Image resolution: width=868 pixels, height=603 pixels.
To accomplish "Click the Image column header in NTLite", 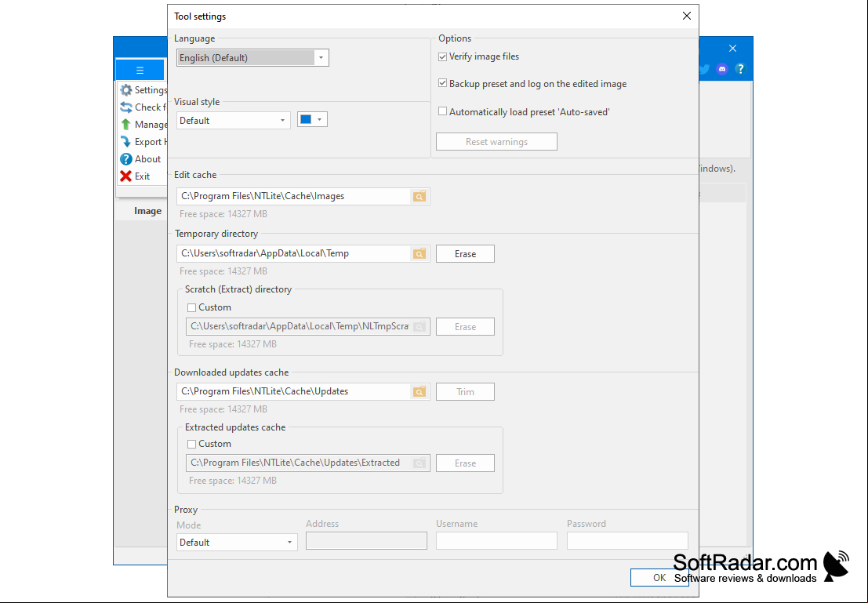I will click(x=148, y=211).
